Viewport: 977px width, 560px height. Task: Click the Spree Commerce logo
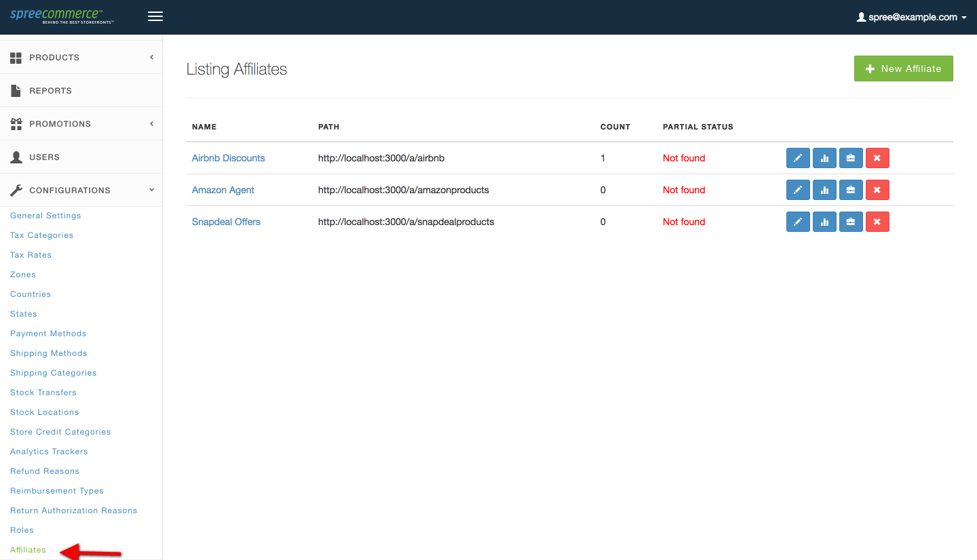coord(62,16)
